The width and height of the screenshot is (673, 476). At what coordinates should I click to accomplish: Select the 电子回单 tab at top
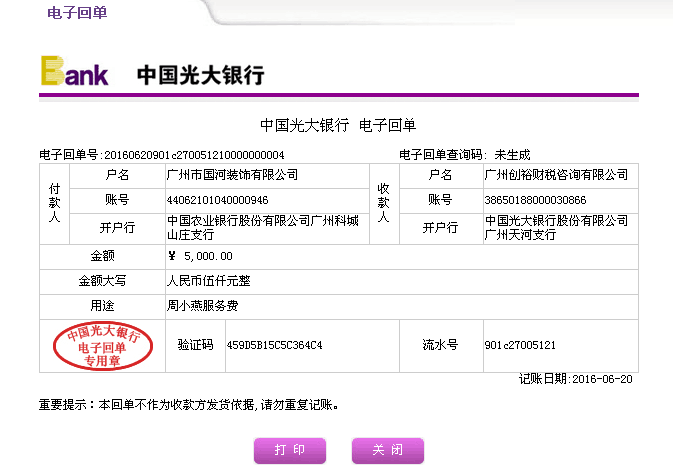(x=77, y=13)
